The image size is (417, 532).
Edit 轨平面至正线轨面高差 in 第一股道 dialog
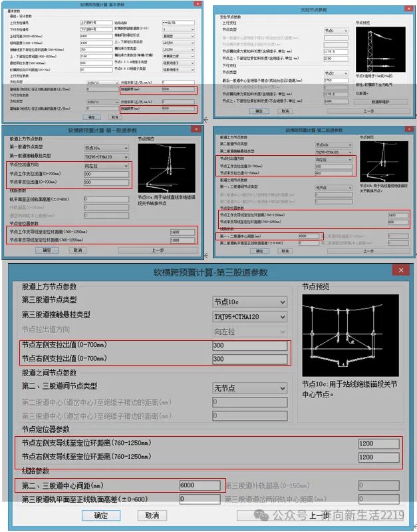(106, 199)
